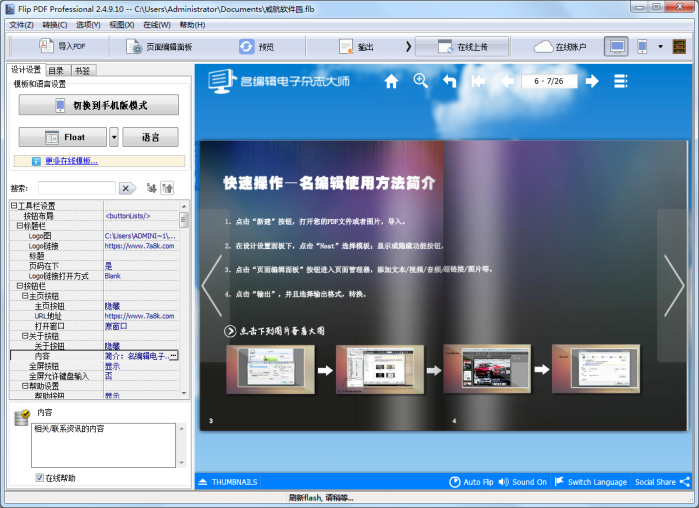Click the zoom-in magnifier icon

click(x=420, y=81)
